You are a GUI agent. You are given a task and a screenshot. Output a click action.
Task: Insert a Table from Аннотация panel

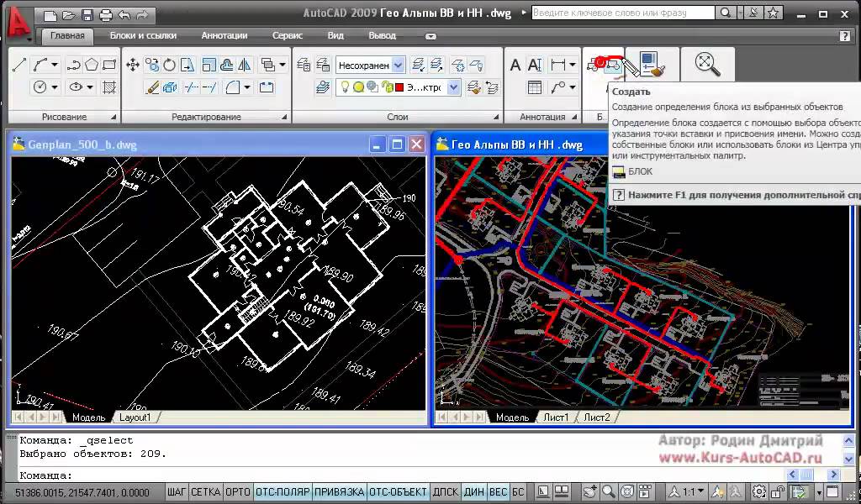(534, 87)
